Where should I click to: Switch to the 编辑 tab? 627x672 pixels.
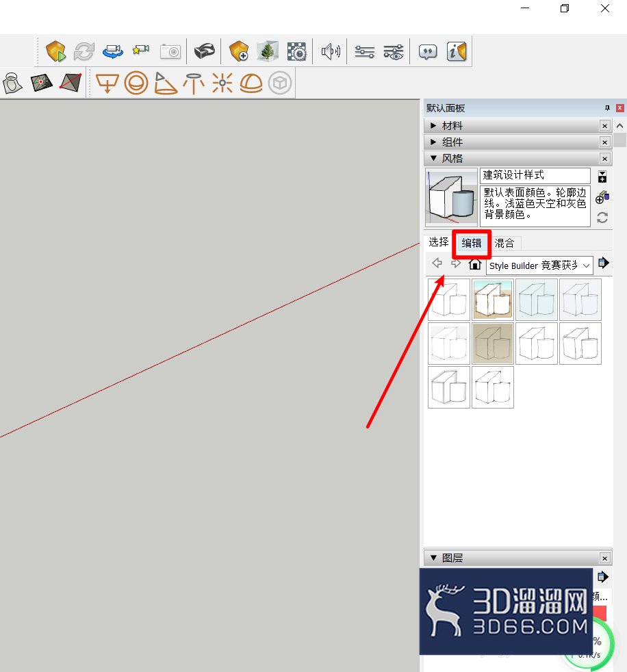472,243
